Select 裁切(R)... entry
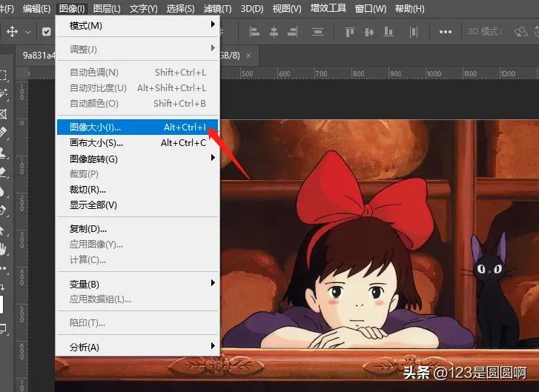Viewport: 539px width, 392px height. (137, 189)
